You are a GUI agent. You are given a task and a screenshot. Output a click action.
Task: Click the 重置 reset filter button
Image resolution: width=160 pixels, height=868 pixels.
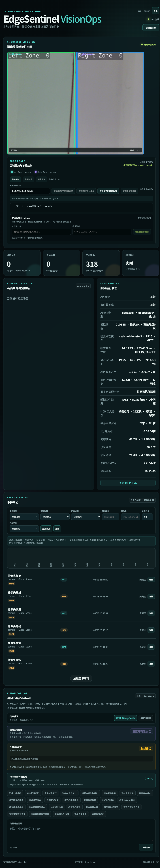(57, 529)
